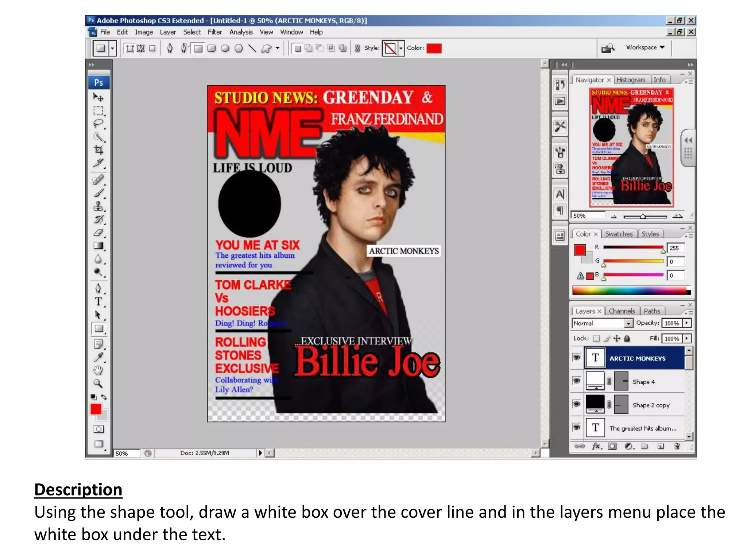Open blend mode Normal dropdown
The image size is (747, 560).
click(x=602, y=323)
